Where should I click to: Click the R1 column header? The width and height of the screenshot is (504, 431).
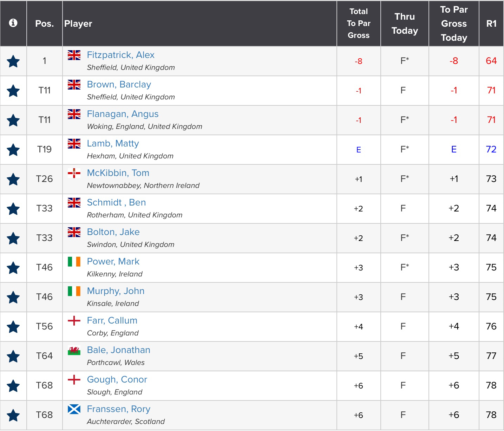click(491, 24)
